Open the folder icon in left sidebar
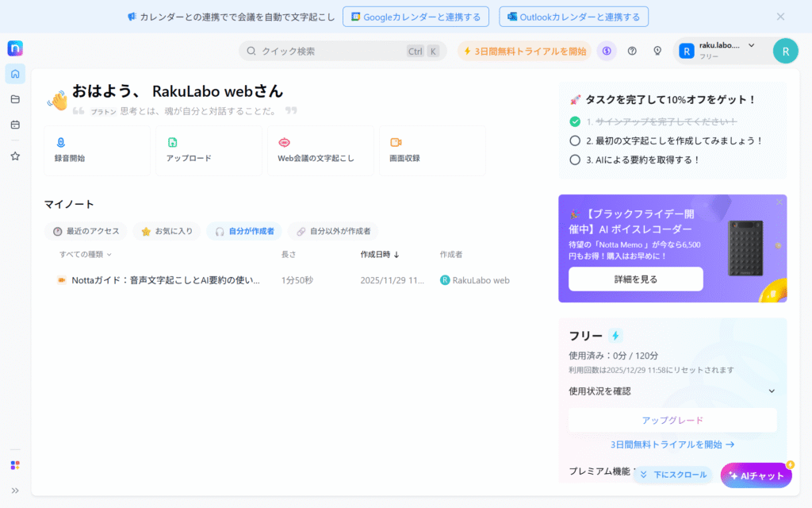This screenshot has width=812, height=508. click(x=15, y=99)
